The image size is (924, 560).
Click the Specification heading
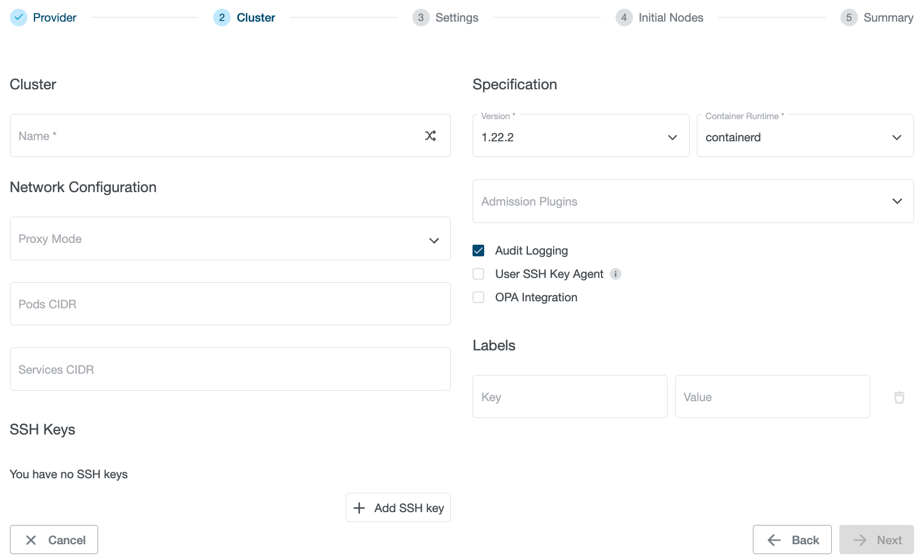(x=515, y=84)
